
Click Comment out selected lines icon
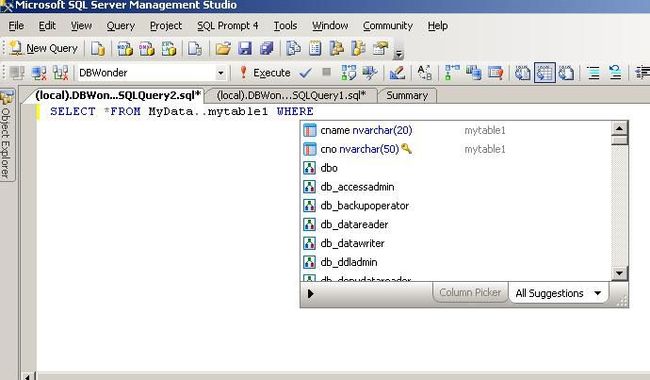click(594, 73)
